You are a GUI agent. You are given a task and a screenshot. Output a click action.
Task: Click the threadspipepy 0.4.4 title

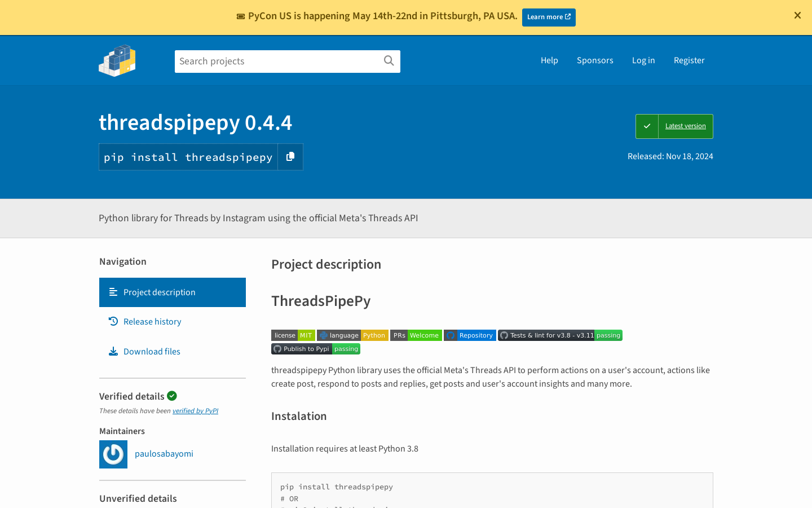(196, 122)
